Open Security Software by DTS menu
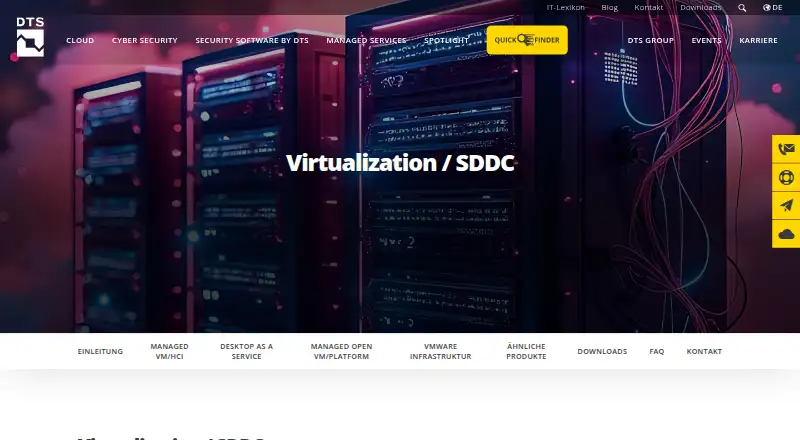The width and height of the screenshot is (800, 440). point(252,40)
